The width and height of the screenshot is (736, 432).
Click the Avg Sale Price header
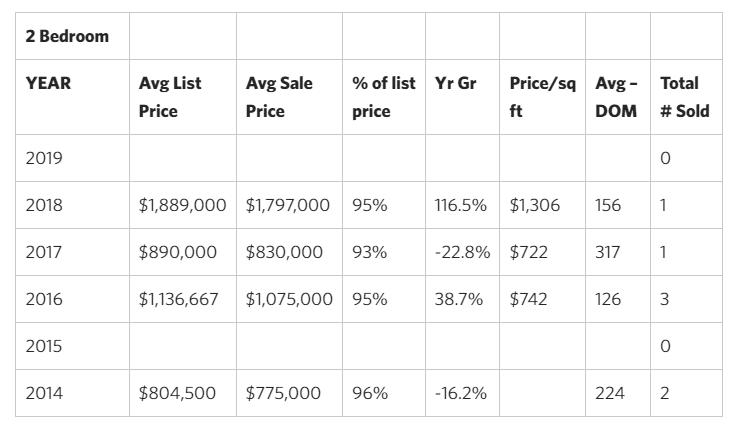point(290,97)
